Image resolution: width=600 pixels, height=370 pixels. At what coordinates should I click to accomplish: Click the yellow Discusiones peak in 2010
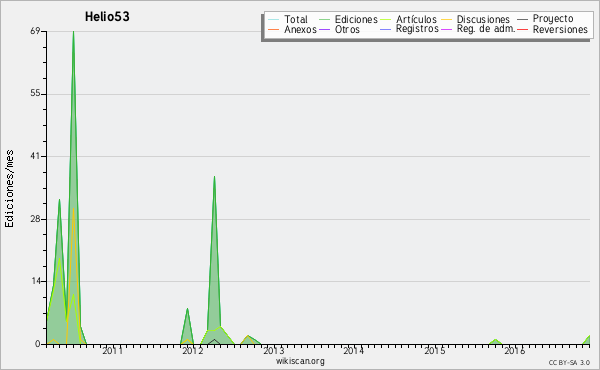[73, 210]
